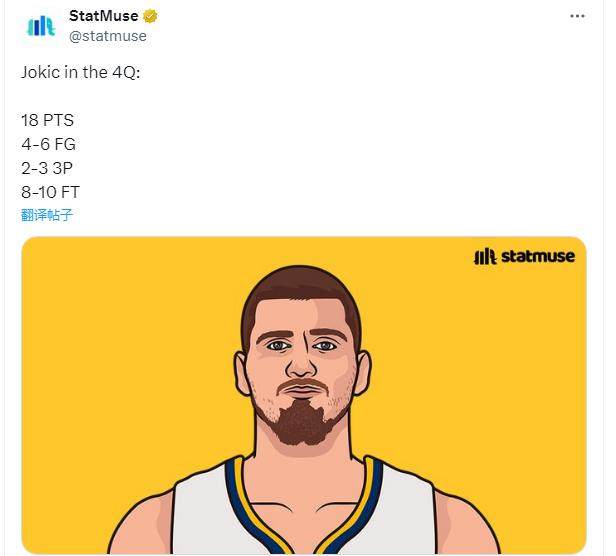616x556 pixels.
Task: Click the StatMuse profile avatar
Action: [x=41, y=26]
